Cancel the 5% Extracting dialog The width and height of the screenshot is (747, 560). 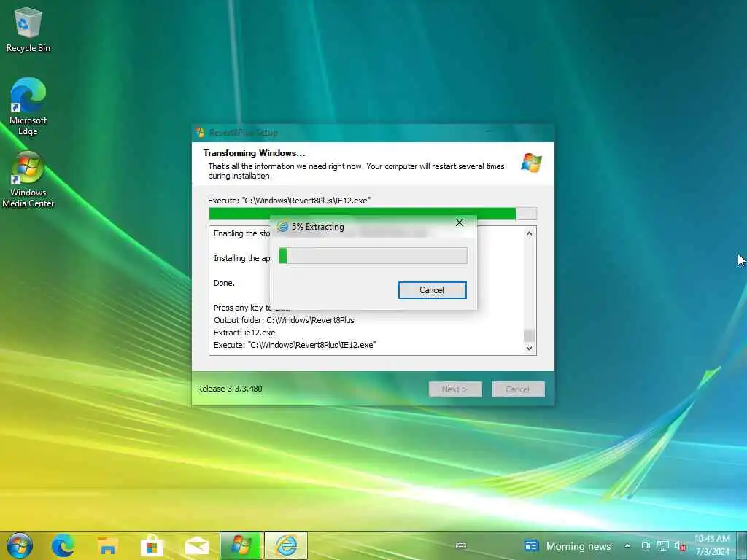coord(432,290)
